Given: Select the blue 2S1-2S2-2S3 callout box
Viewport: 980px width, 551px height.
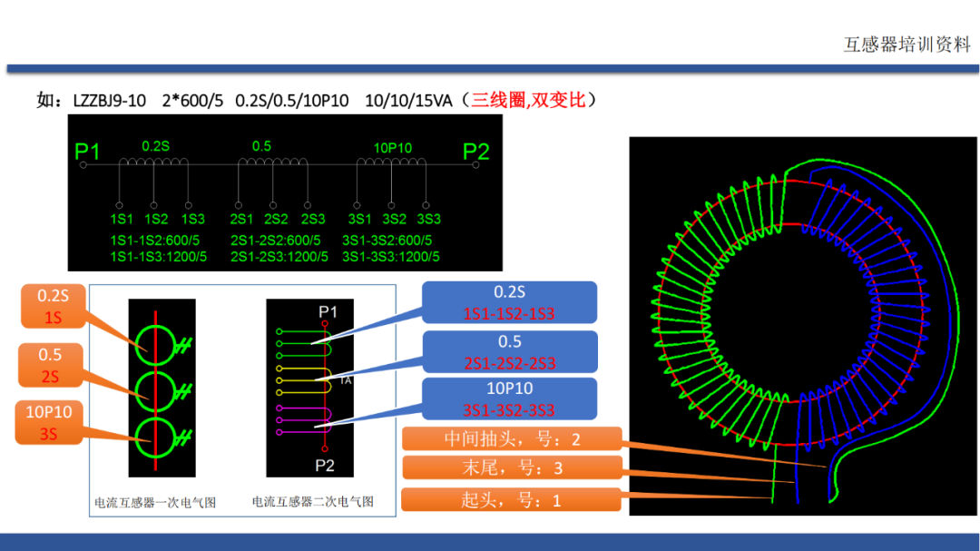Looking at the screenshot, I should pos(509,352).
